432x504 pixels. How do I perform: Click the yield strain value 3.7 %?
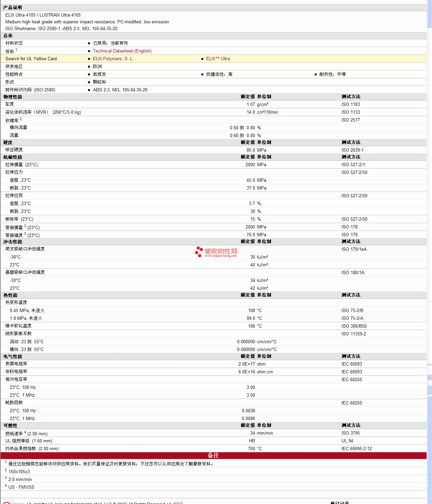click(255, 203)
